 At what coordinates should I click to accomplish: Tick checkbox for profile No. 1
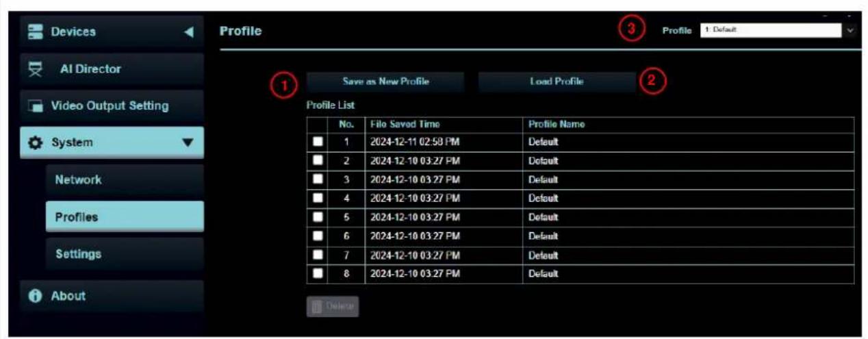pos(318,142)
